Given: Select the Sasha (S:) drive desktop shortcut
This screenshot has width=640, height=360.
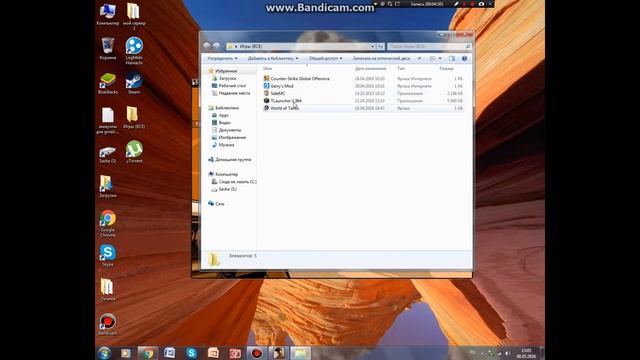Looking at the screenshot, I should pyautogui.click(x=108, y=154).
